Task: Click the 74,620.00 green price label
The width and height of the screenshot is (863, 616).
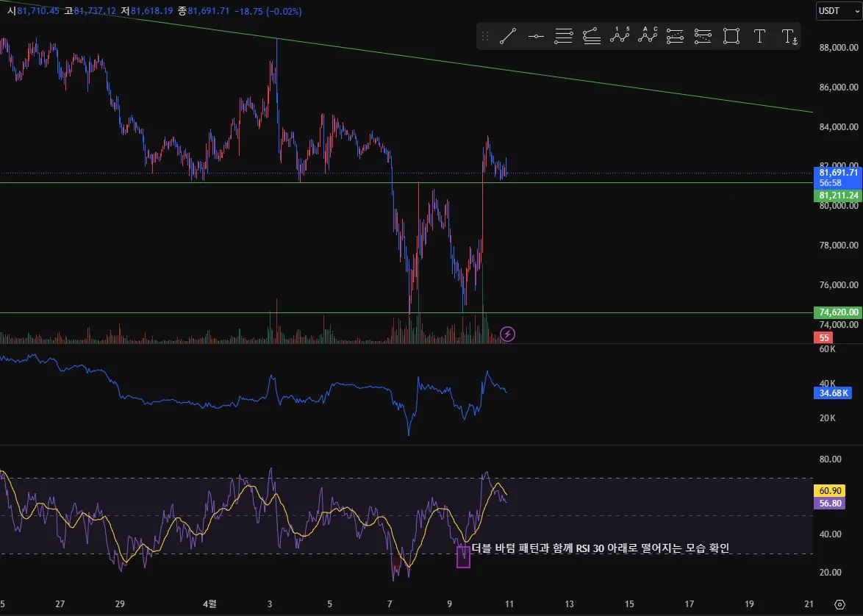Action: [838, 312]
